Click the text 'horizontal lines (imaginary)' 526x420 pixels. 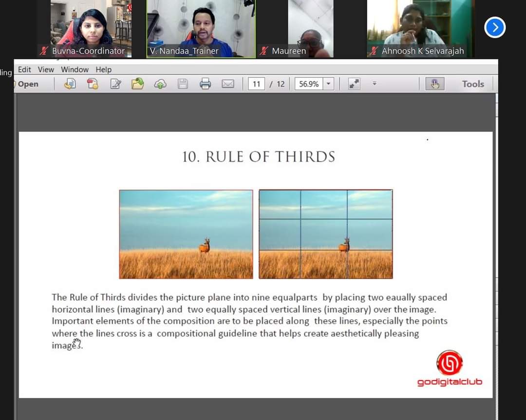[x=108, y=310]
